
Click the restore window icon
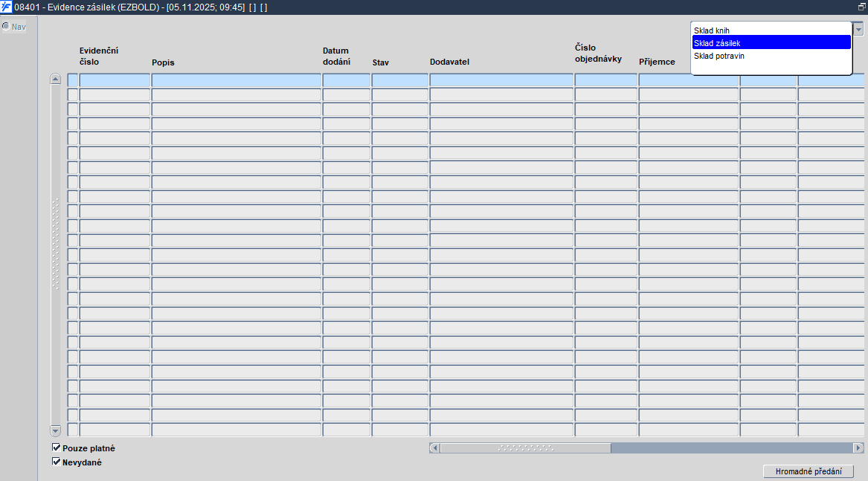(861, 7)
